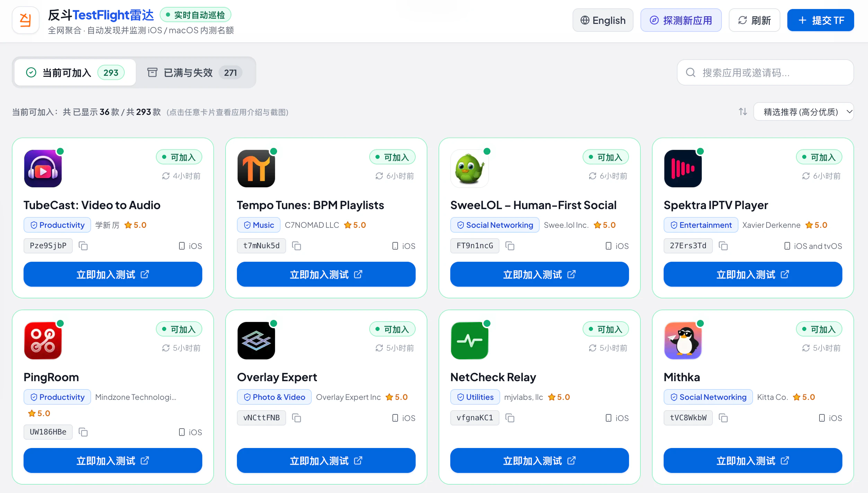
Task: Focus the app or invite code search field
Action: (765, 72)
